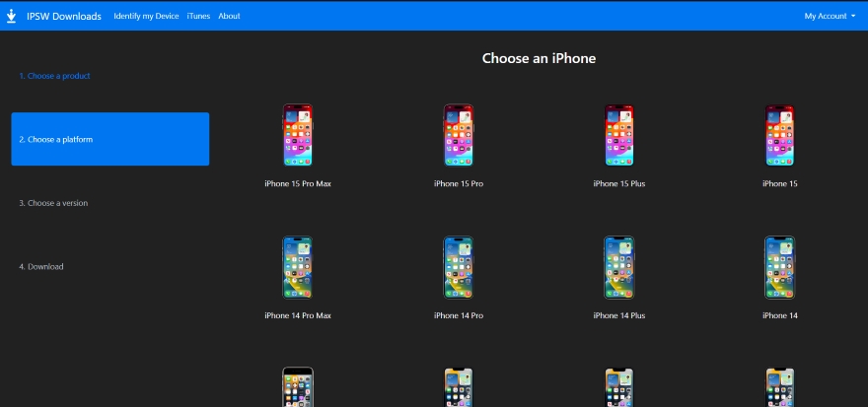Click the iPhone 14 Pro Max phone image
868x407 pixels.
click(x=298, y=268)
